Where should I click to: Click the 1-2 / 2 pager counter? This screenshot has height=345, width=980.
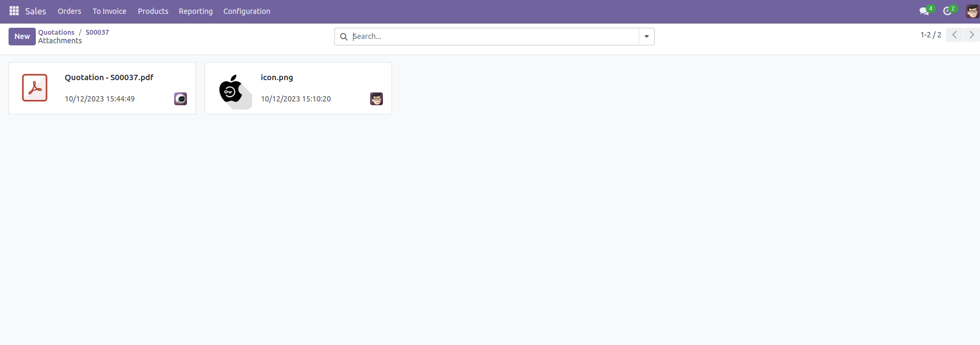coord(930,35)
